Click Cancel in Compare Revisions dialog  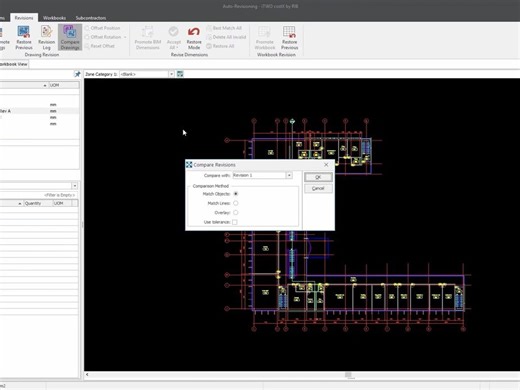318,188
